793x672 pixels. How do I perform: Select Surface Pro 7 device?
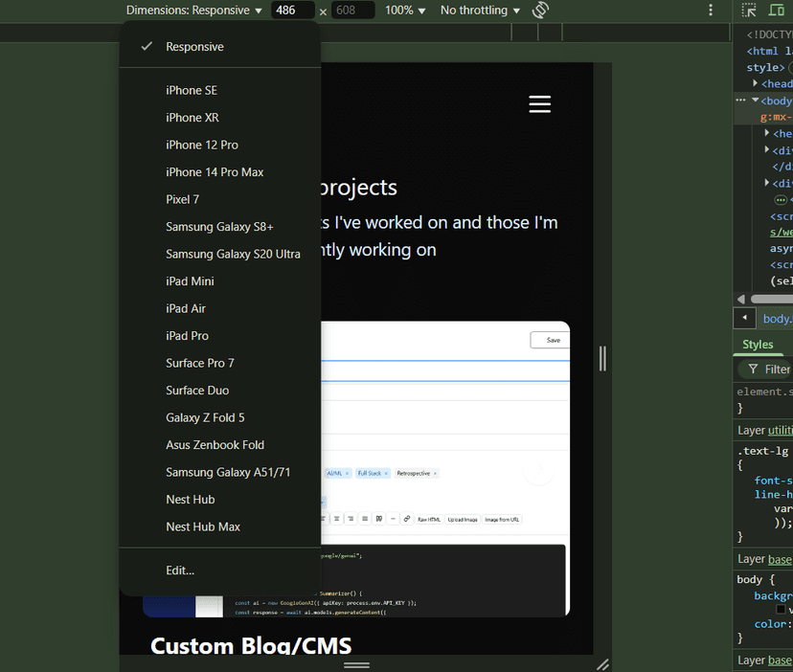220,364
